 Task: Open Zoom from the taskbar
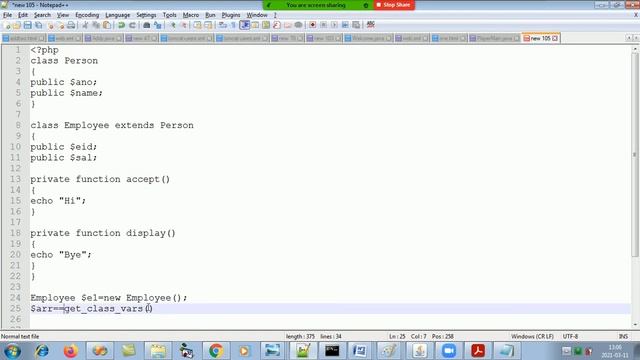click(x=449, y=351)
